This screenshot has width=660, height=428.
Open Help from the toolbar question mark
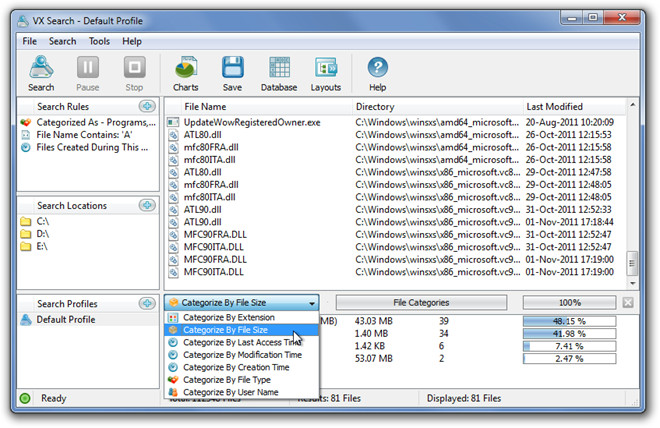[x=378, y=73]
